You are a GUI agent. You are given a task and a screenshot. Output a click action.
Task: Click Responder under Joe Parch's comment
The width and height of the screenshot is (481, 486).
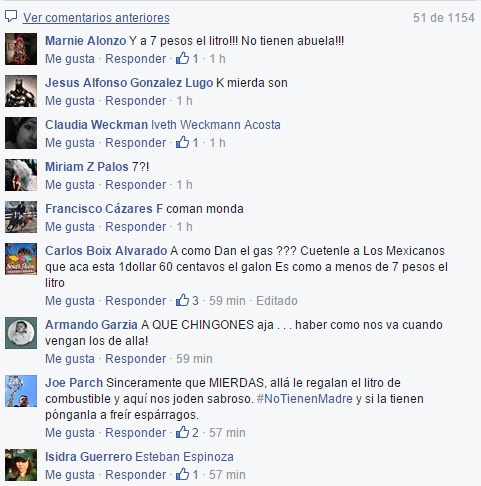[x=136, y=433]
